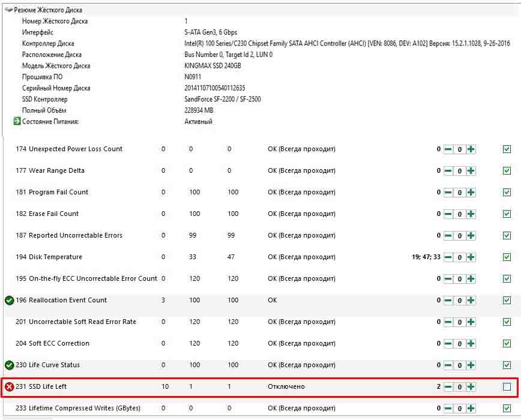This screenshot has width=521, height=420.
Task: Click minus icon on Program Fail Count row
Action: 448,193
